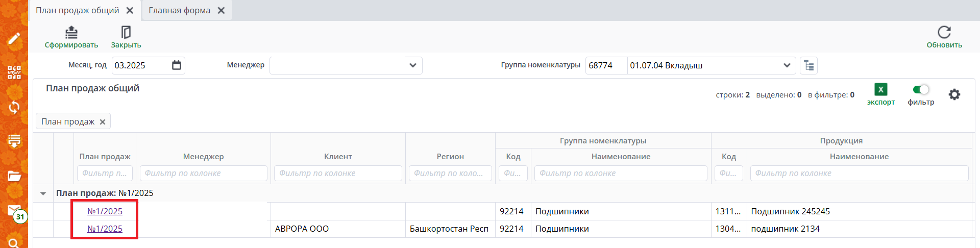980x248 pixels.
Task: Click the sync arrows icon in sidebar
Action: coord(14,107)
